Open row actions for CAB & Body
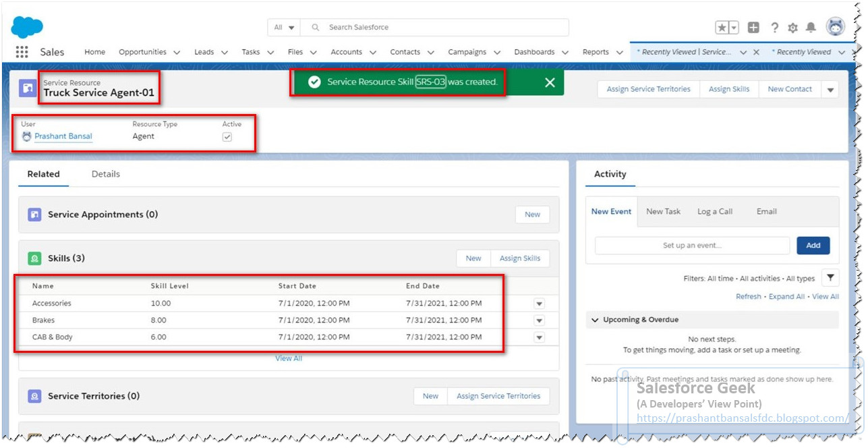868x448 pixels. coord(539,337)
